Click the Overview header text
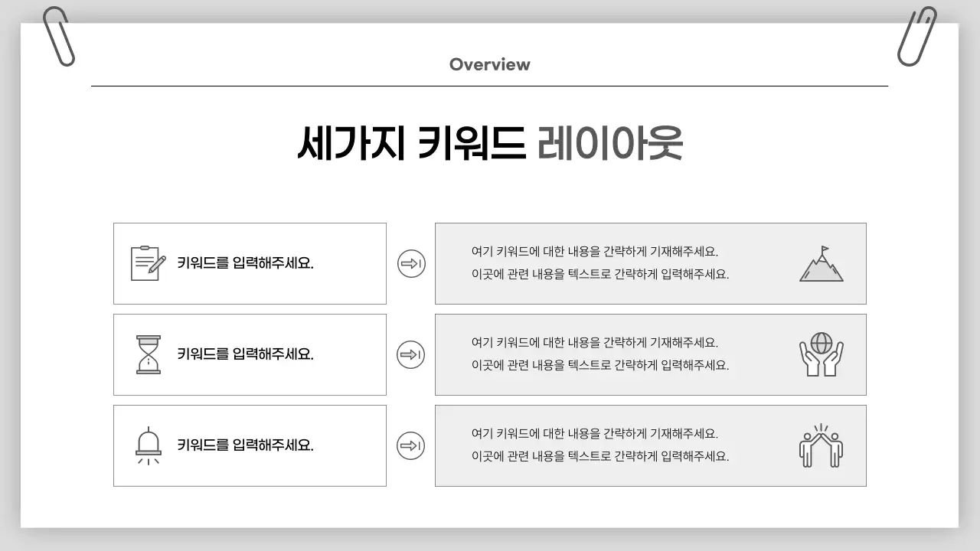Image resolution: width=980 pixels, height=551 pixels. 489,64
